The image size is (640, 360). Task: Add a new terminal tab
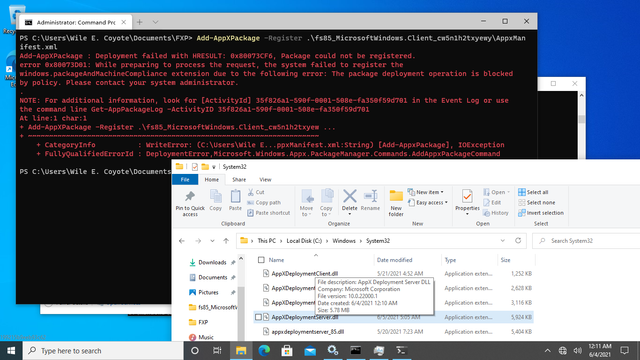click(x=140, y=22)
